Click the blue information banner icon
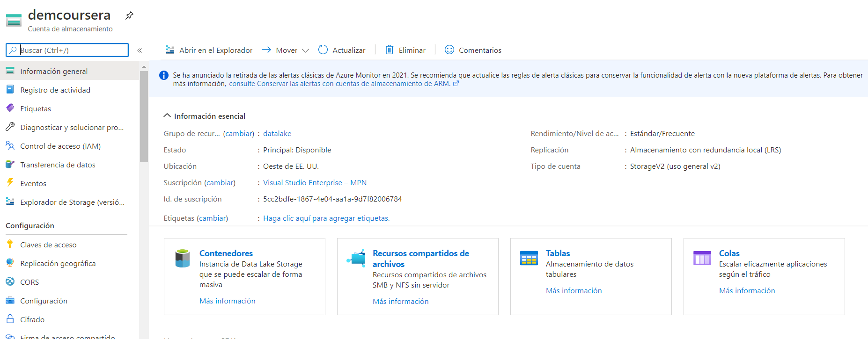This screenshot has width=868, height=339. pos(164,75)
